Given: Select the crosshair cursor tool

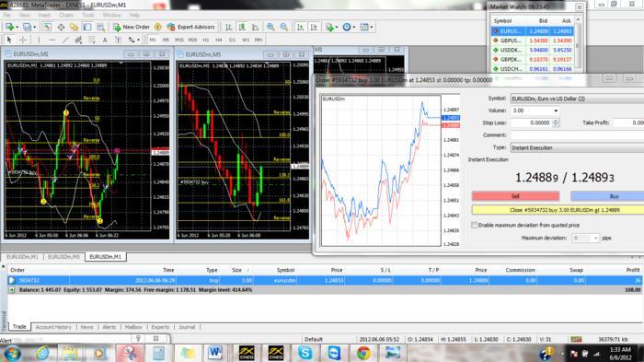Looking at the screenshot, I should click(x=23, y=40).
